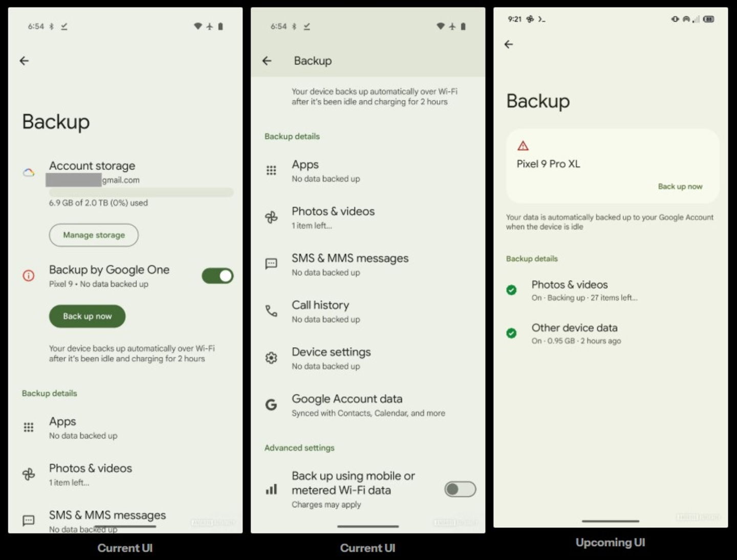
Task: Click the green checkmark next to Other device data
Action: click(511, 333)
